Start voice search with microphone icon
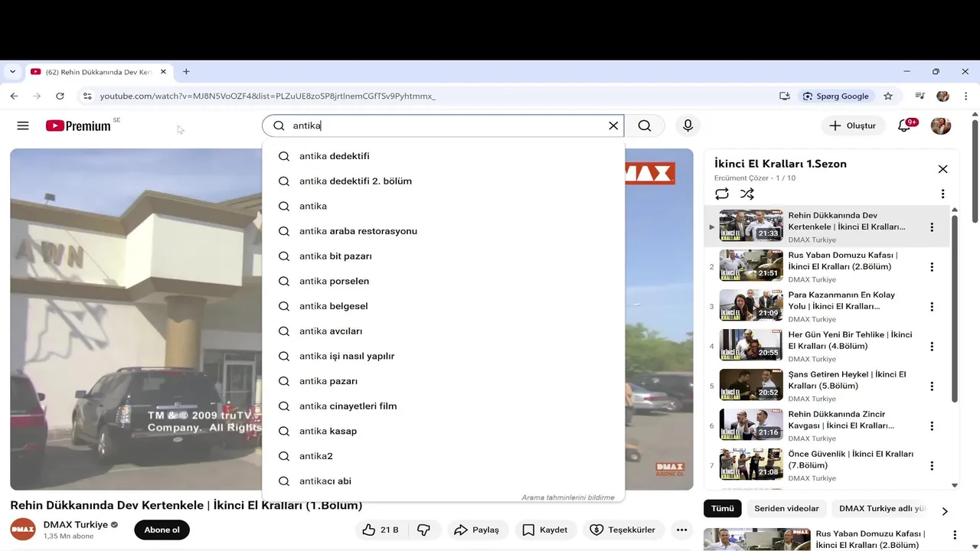Screen dimensions: 980x551 click(x=688, y=126)
